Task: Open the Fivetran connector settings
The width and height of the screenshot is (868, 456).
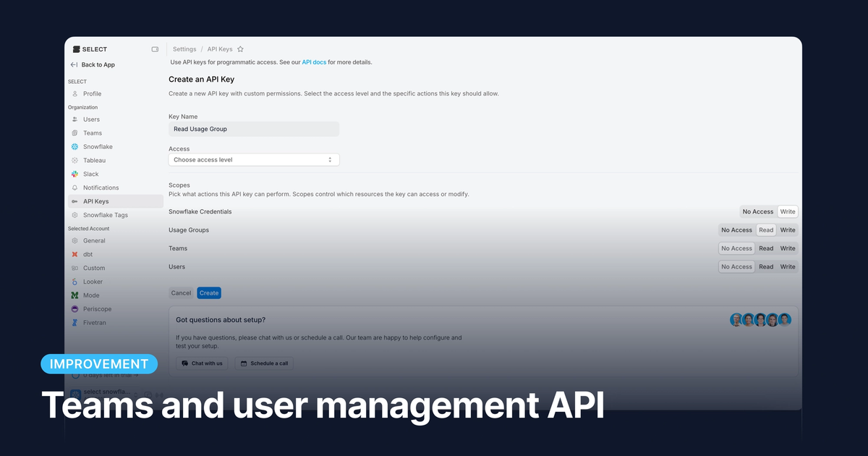Action: [74, 322]
